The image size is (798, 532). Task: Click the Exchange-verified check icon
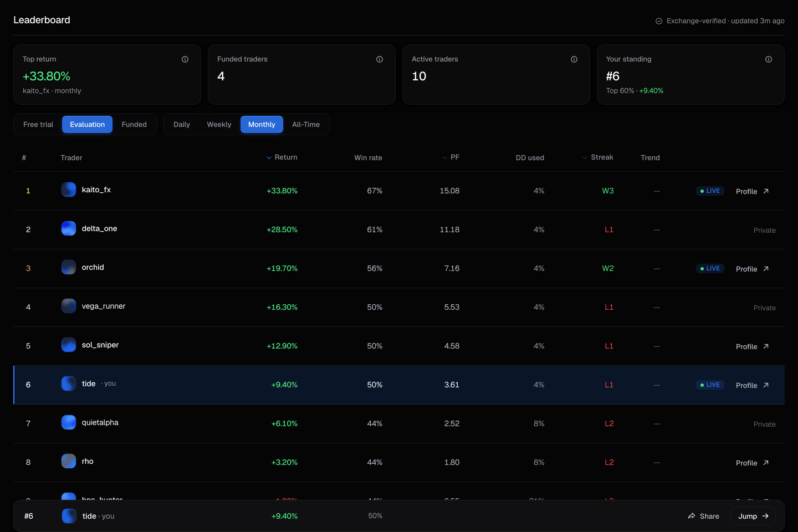659,21
